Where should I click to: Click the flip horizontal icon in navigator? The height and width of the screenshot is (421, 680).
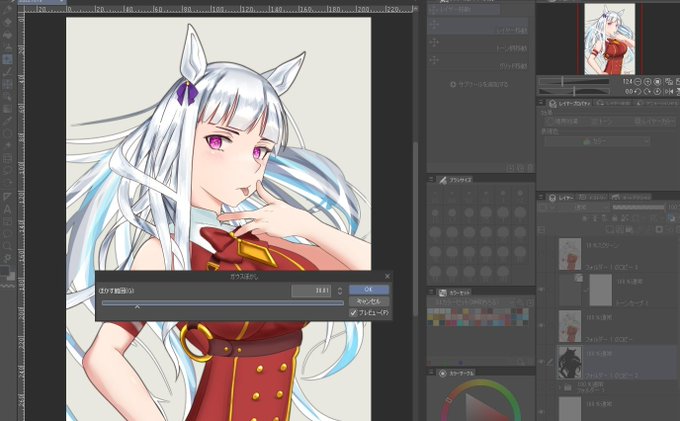click(668, 91)
